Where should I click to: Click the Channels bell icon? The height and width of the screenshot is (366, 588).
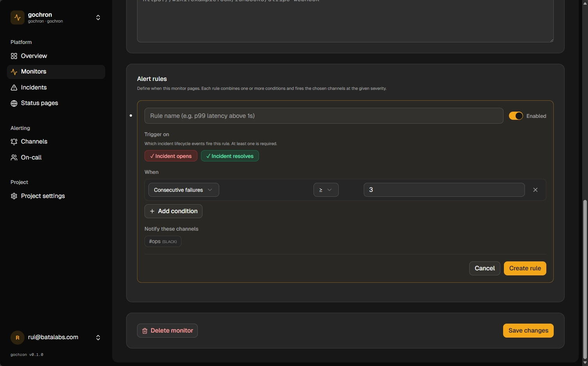(x=14, y=142)
